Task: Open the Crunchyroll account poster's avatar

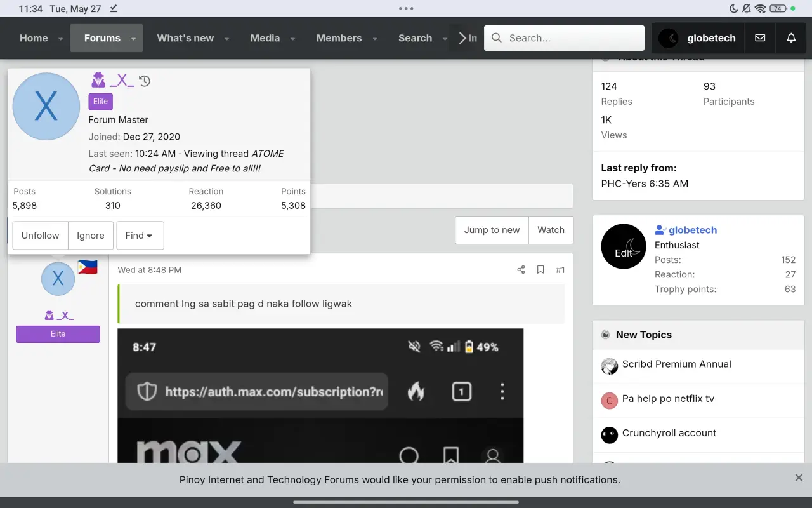Action: (609, 434)
